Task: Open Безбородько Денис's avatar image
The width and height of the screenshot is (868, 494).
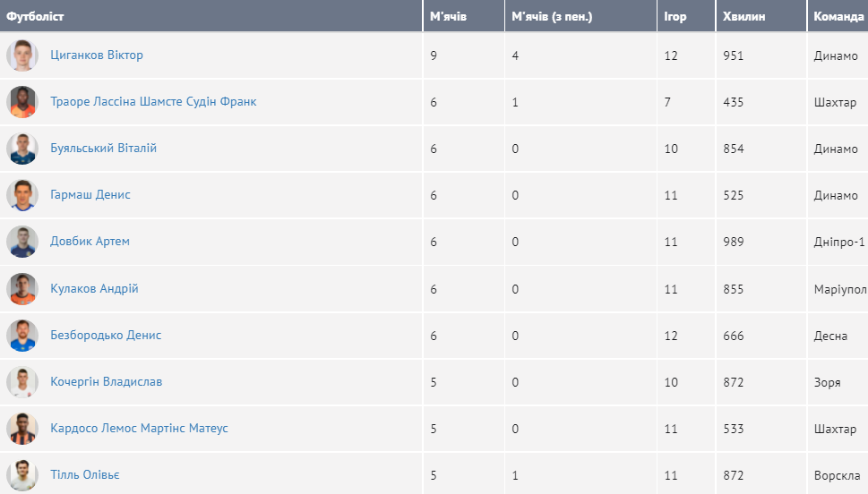Action: pos(22,336)
